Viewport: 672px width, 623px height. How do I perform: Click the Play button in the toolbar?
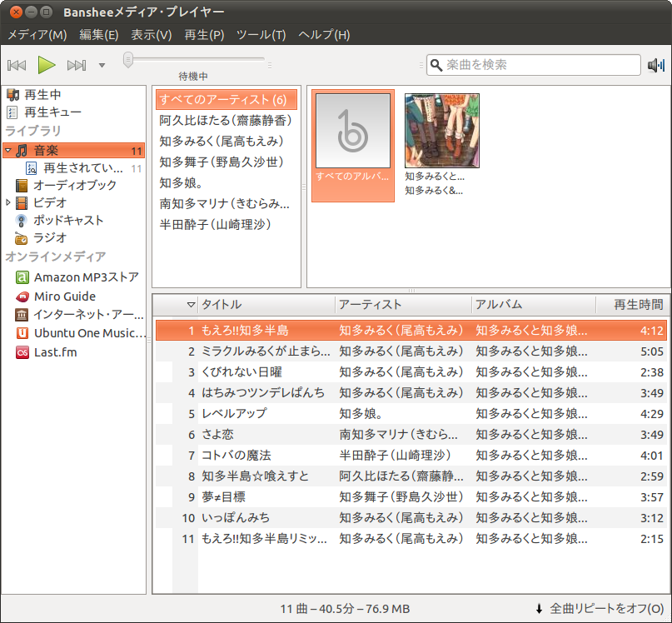47,65
